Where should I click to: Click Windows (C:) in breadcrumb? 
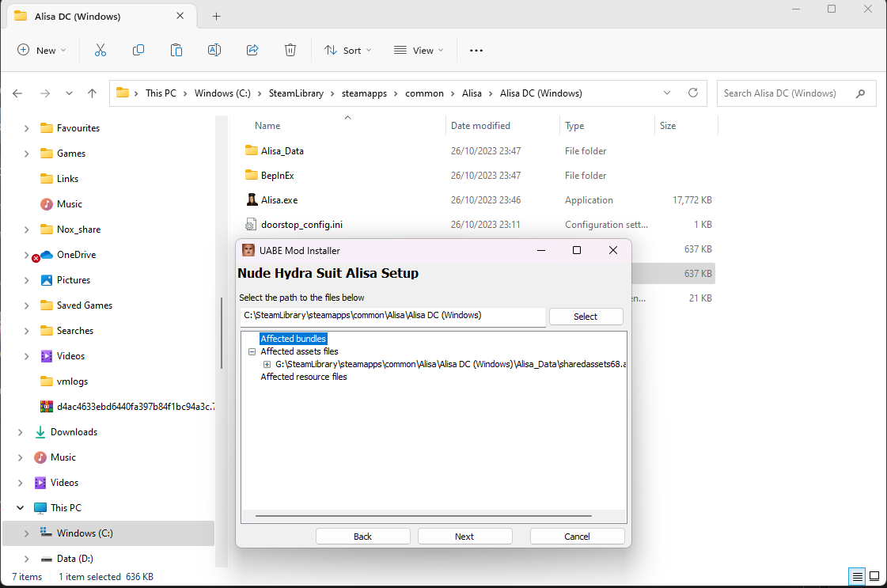pos(222,93)
